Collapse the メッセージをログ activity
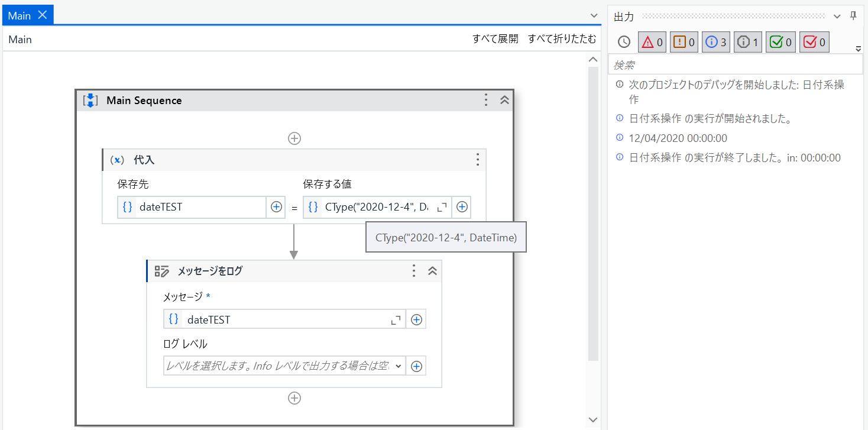 432,271
